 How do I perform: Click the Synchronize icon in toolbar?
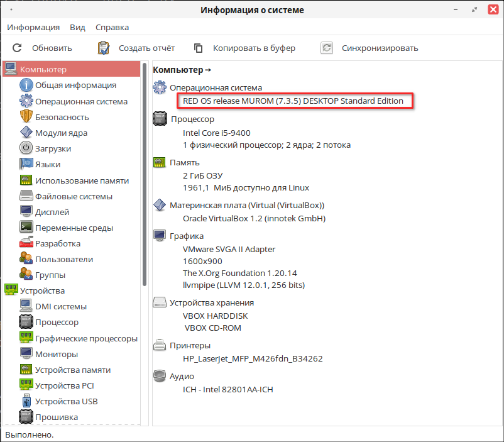327,48
